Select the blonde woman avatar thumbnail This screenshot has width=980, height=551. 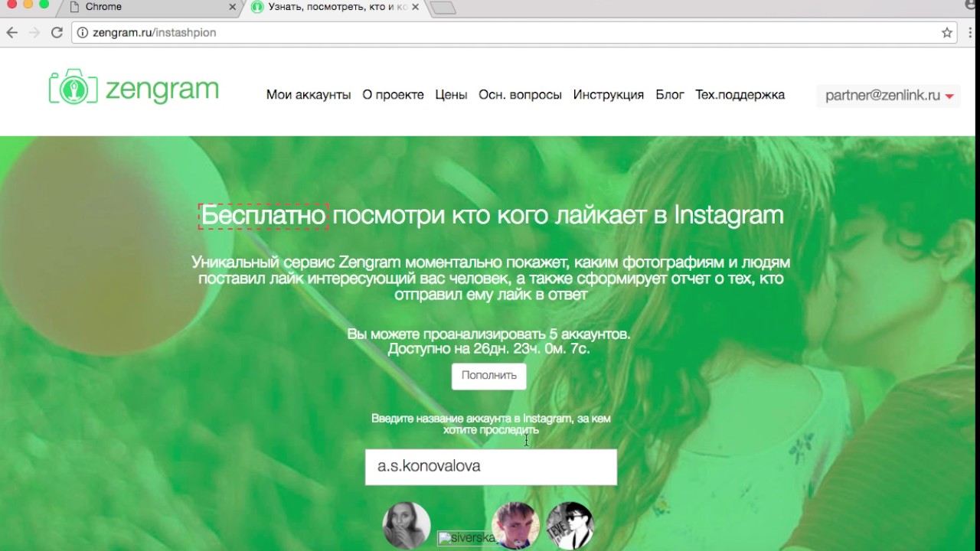(407, 526)
